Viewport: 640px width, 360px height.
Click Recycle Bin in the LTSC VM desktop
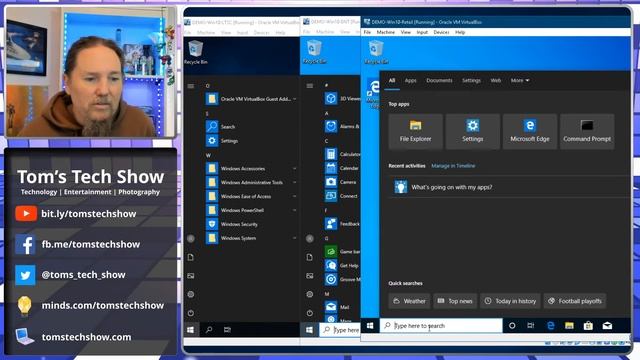(x=196, y=52)
